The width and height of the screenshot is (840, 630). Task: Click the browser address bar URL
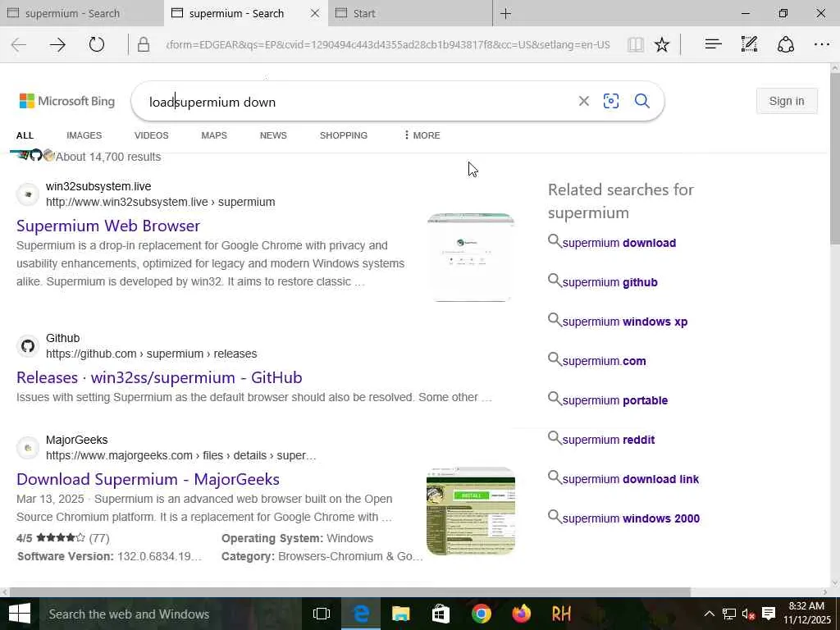pos(388,44)
